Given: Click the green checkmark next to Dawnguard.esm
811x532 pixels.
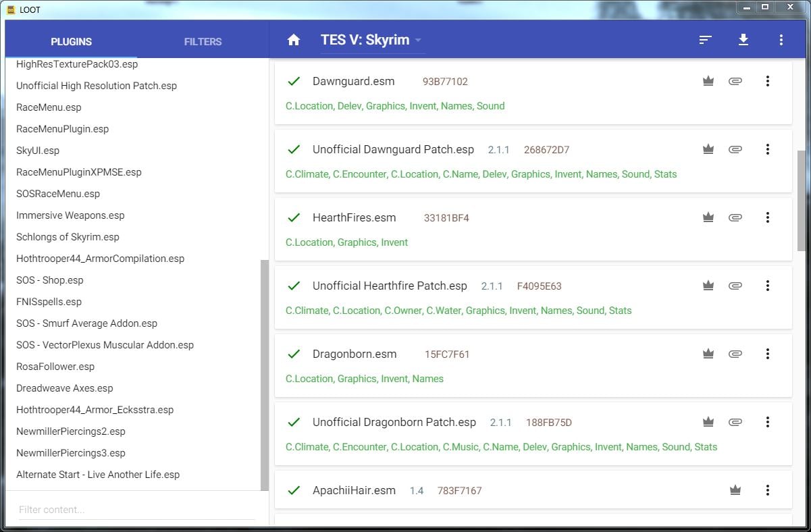Looking at the screenshot, I should coord(294,81).
